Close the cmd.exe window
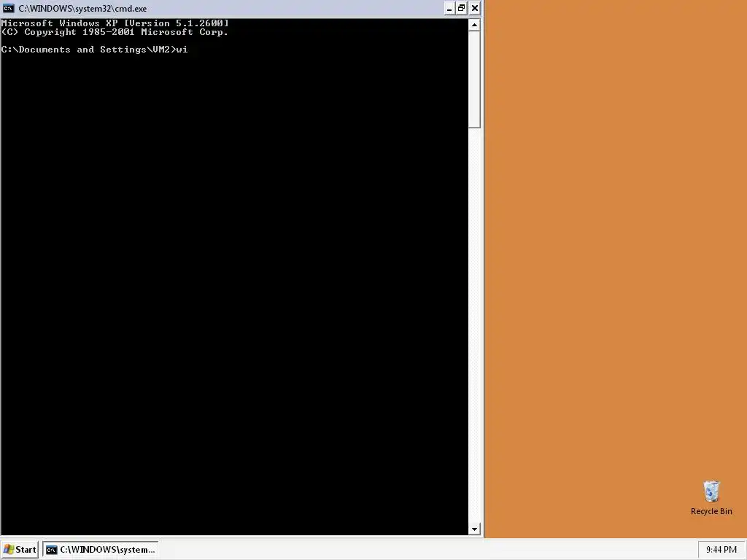 (x=474, y=9)
